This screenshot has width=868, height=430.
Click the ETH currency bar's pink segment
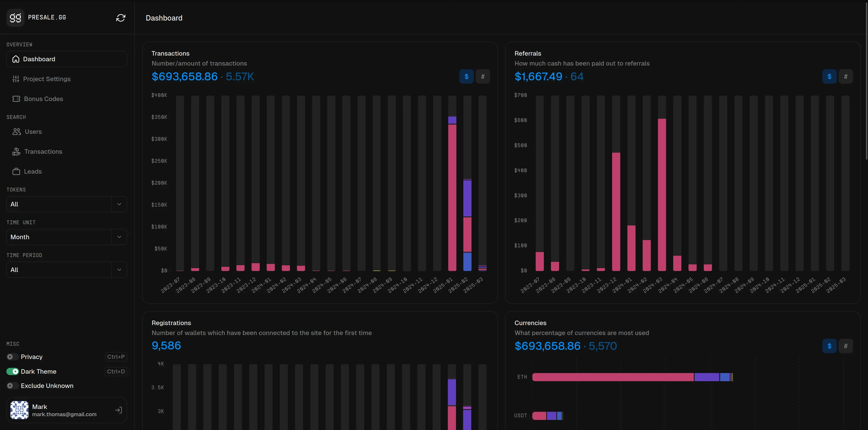click(613, 377)
